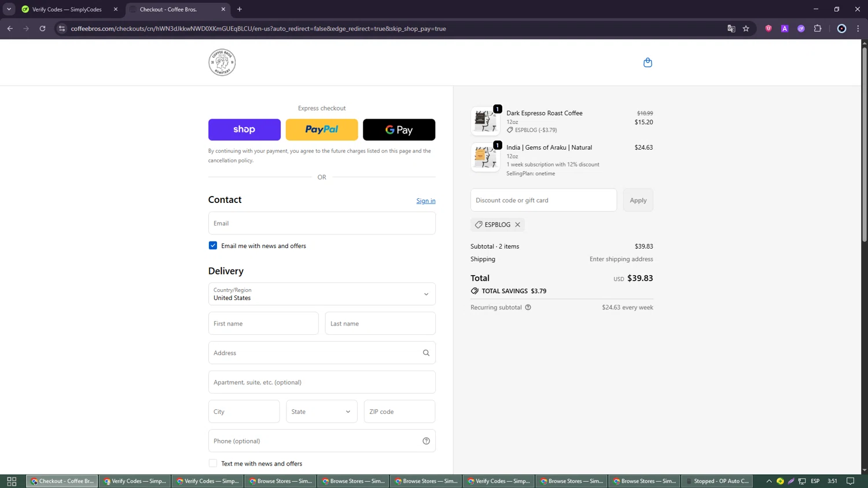Viewport: 868px width, 488px height.
Task: Click the address search magnifier icon
Action: [x=426, y=353]
